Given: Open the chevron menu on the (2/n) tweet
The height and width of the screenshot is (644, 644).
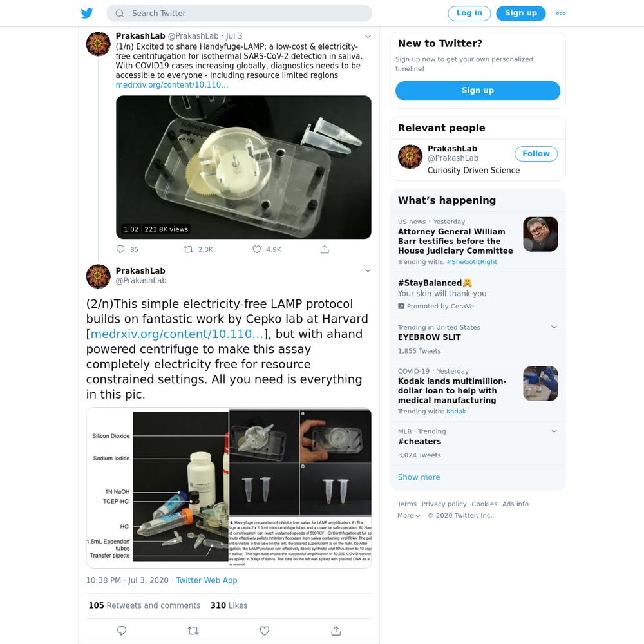Looking at the screenshot, I should pos(368,270).
